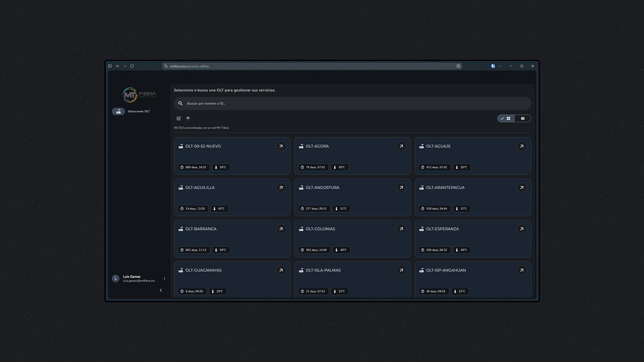Click the 31°C temperature badge
This screenshot has width=644, height=362.
(x=341, y=208)
